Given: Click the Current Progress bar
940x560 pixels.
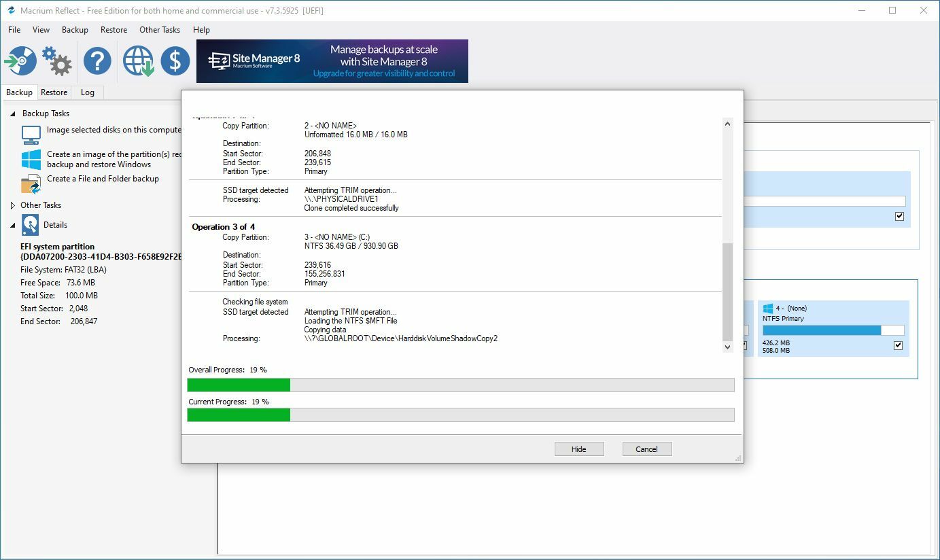Looking at the screenshot, I should coord(461,415).
